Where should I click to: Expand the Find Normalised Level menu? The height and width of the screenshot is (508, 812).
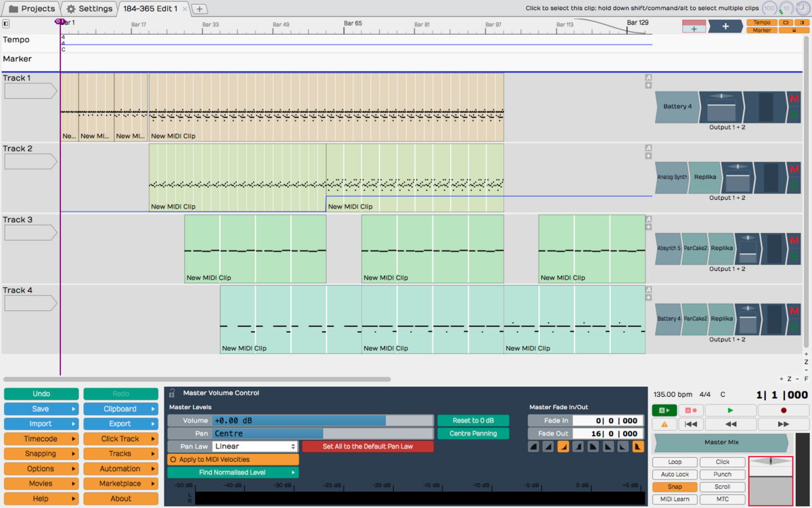coord(233,472)
